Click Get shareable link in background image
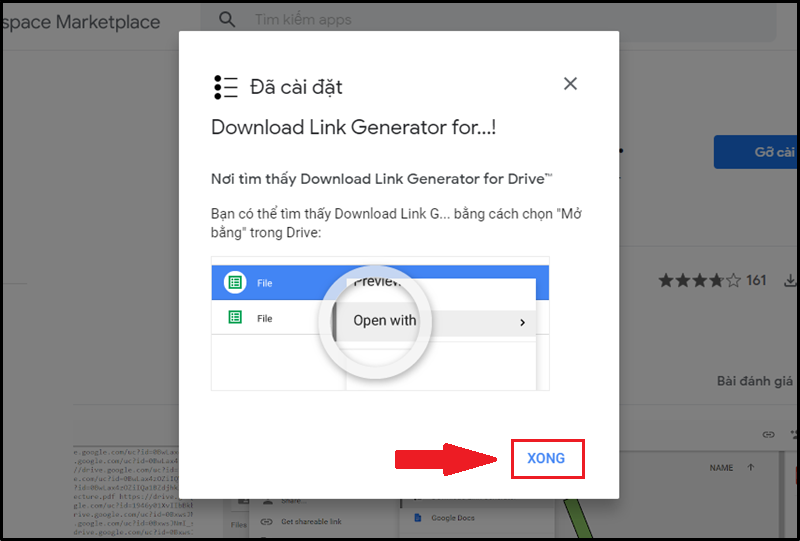The width and height of the screenshot is (800, 541). pos(311,522)
